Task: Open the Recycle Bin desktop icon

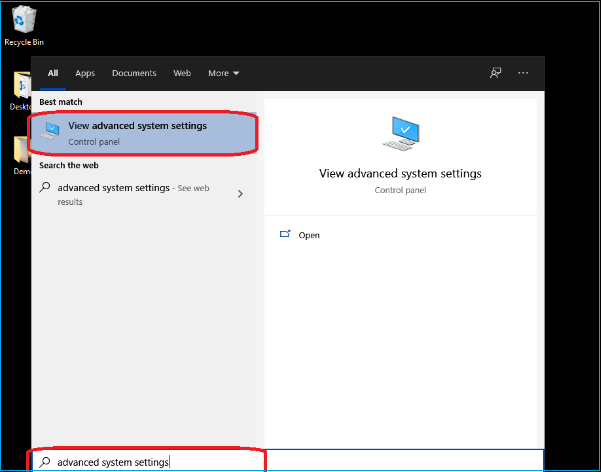Action: [x=23, y=22]
